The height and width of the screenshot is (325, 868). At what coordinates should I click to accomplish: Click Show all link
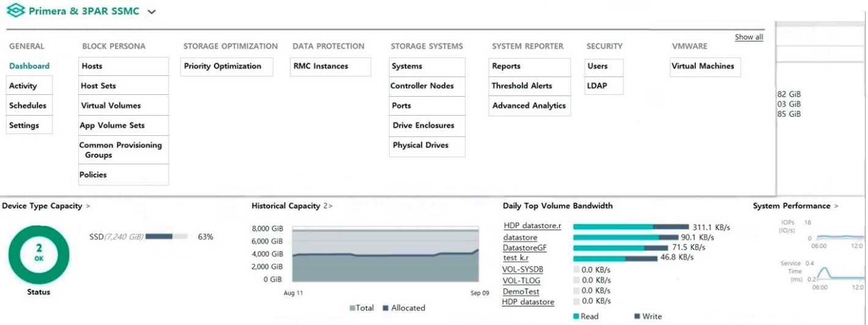(x=749, y=37)
